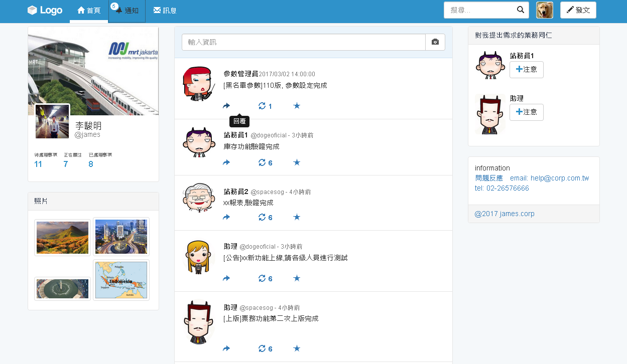The width and height of the screenshot is (627, 364).
Task: Click the Logo cube icon
Action: [x=33, y=10]
